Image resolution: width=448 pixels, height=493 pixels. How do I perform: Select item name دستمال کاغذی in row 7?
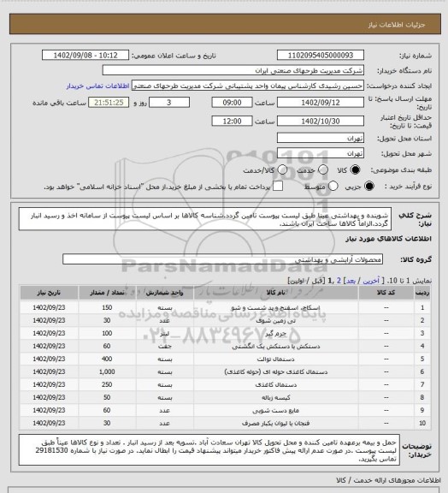pyautogui.click(x=275, y=385)
